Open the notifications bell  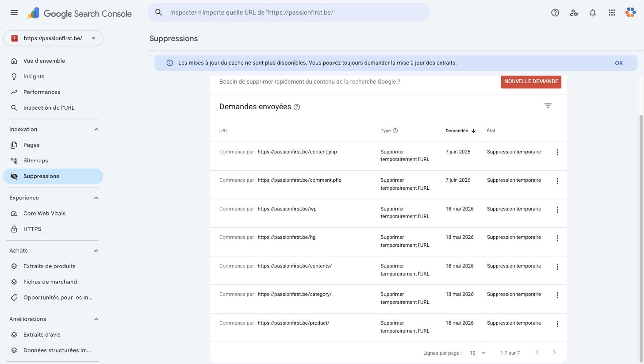click(x=593, y=13)
